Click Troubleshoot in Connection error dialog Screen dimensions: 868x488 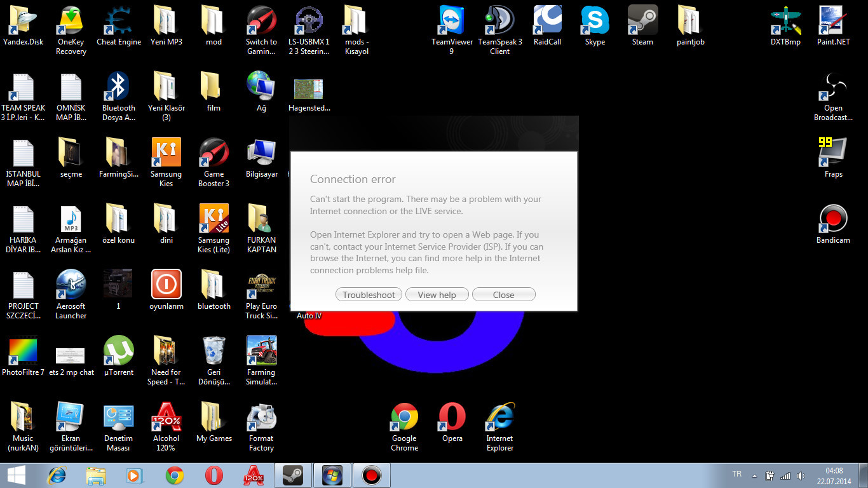tap(369, 295)
